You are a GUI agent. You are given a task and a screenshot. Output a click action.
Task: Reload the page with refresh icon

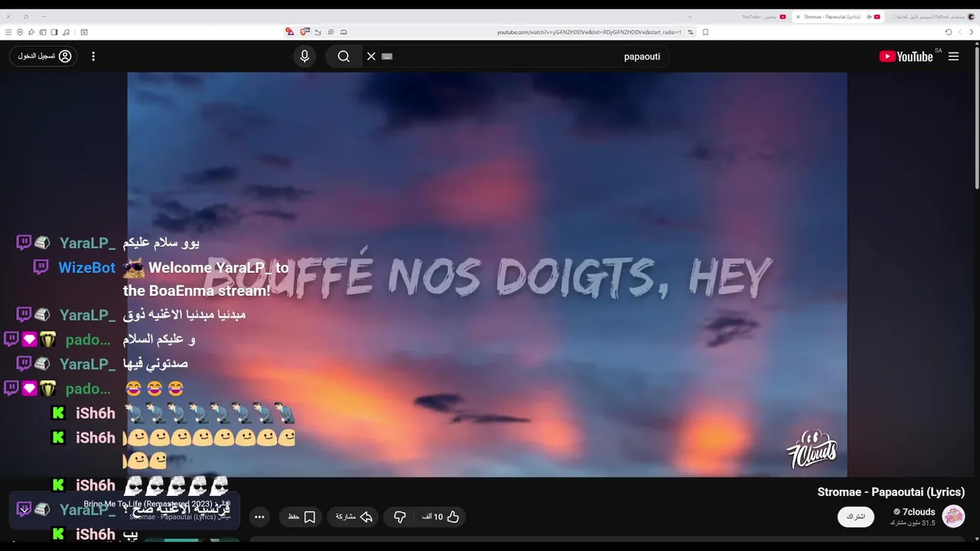pos(948,32)
